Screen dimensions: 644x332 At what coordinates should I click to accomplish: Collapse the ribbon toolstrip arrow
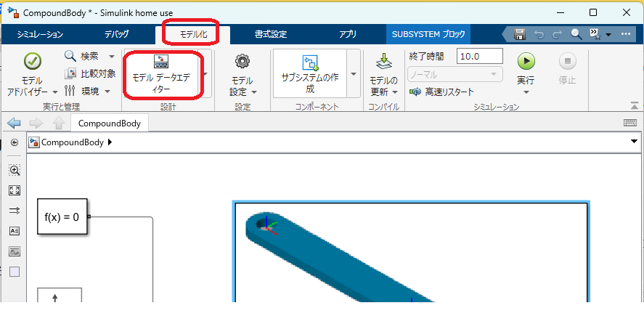635,105
